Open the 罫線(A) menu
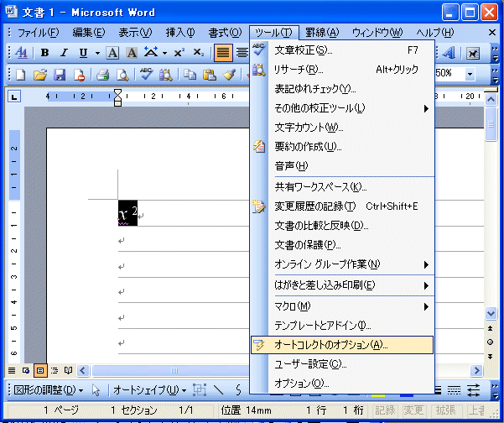The width and height of the screenshot is (504, 423). [322, 33]
